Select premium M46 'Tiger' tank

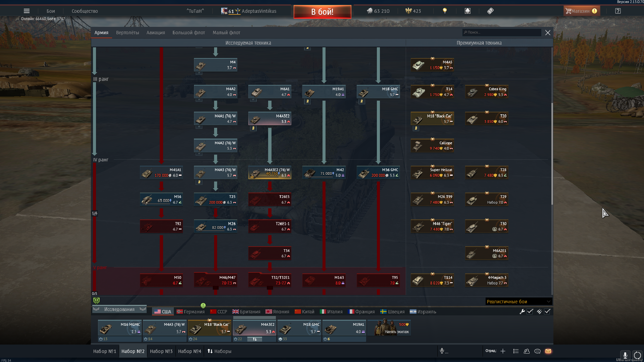[432, 226]
